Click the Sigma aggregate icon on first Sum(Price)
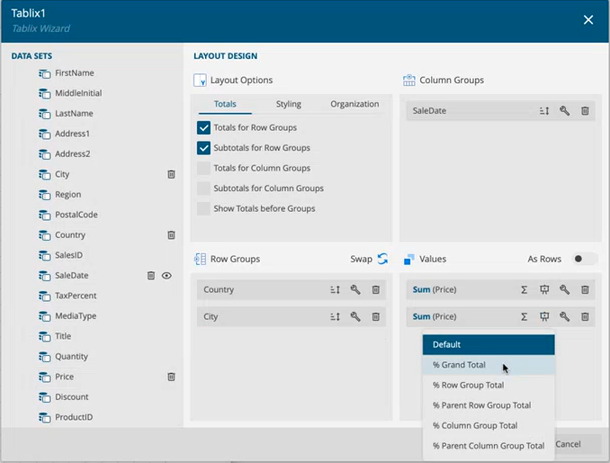 pyautogui.click(x=524, y=290)
